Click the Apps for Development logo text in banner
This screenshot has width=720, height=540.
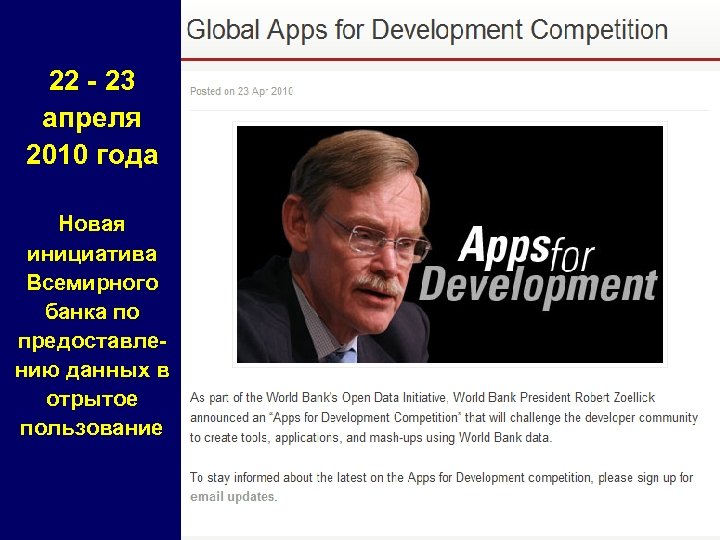tap(538, 266)
